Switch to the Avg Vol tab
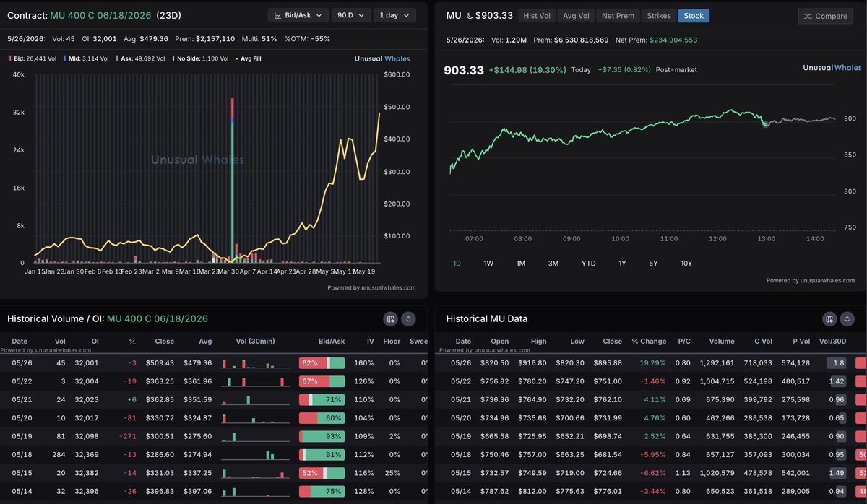 (x=575, y=15)
